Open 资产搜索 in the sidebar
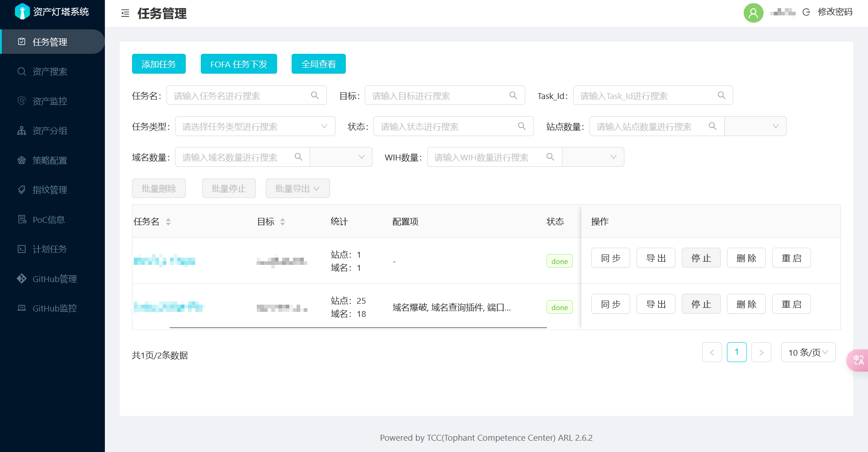The width and height of the screenshot is (868, 452). [50, 71]
